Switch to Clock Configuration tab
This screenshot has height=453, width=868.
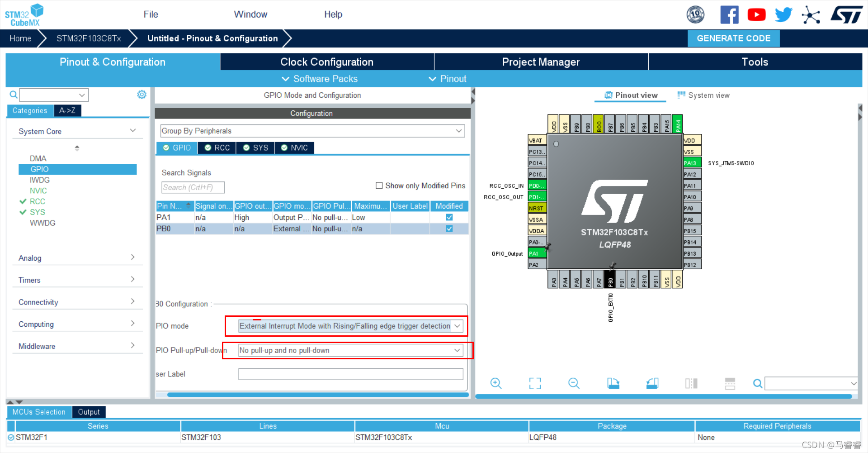327,62
